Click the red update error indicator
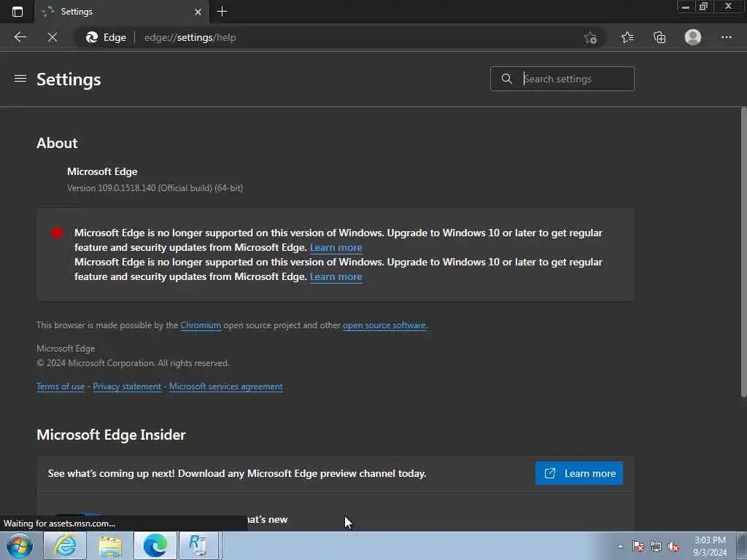The image size is (747, 560). (57, 233)
